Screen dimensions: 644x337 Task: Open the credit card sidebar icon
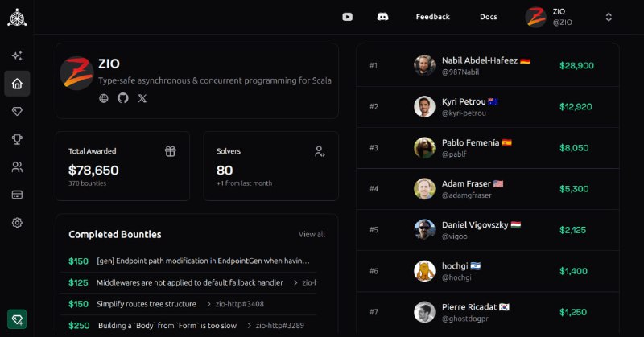[x=17, y=195]
